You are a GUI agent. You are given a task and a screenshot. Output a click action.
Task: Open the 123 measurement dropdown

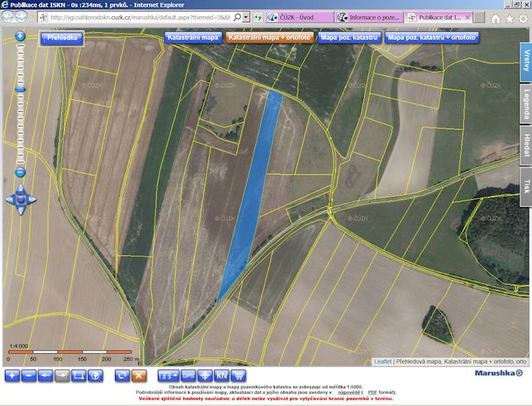tap(168, 375)
